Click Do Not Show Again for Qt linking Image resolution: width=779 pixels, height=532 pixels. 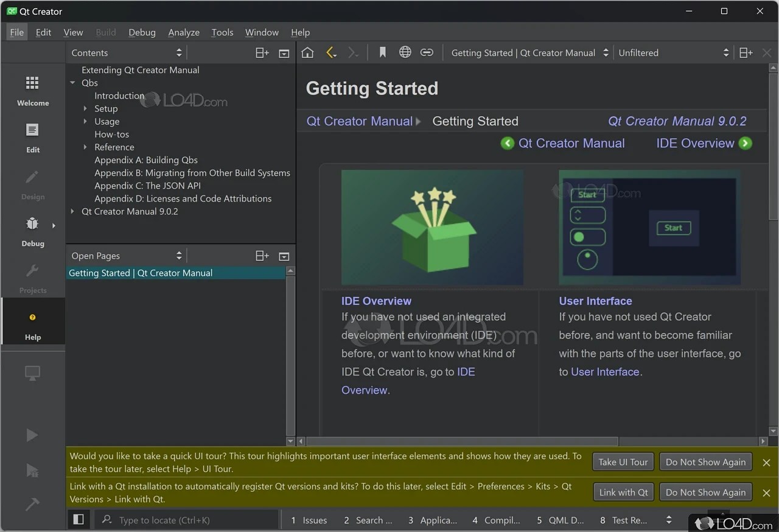[x=705, y=492]
